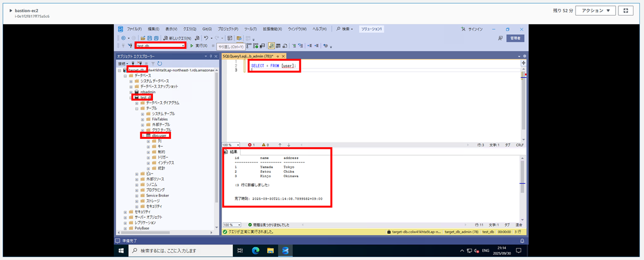Click the red error count indicator
The height and width of the screenshot is (260, 644).
[251, 145]
